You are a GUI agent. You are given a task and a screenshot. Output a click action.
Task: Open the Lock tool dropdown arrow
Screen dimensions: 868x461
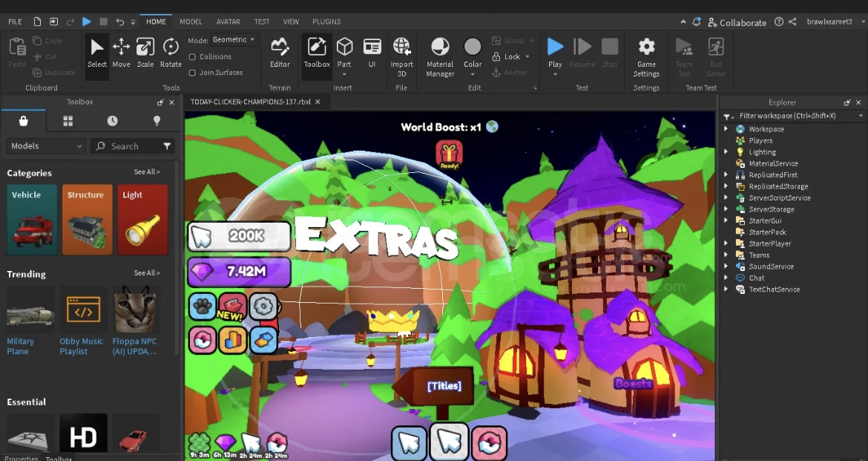tap(527, 56)
